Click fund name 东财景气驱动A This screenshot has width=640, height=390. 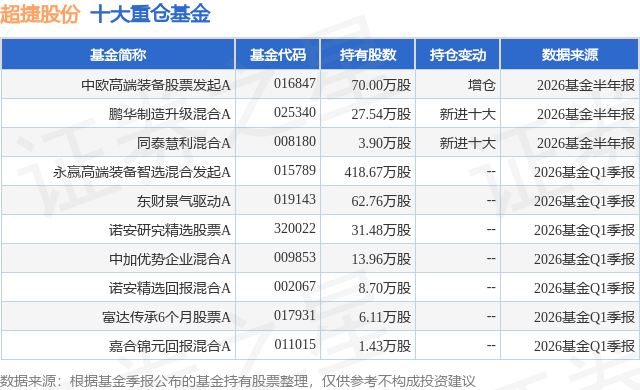184,201
